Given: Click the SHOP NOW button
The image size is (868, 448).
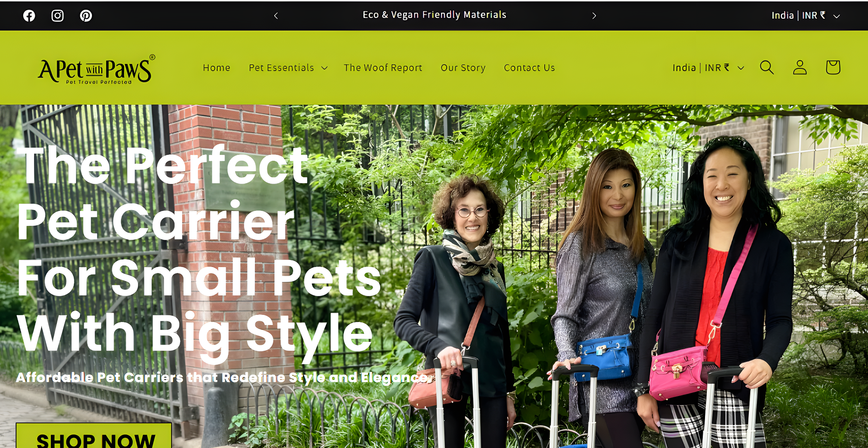Looking at the screenshot, I should [94, 436].
